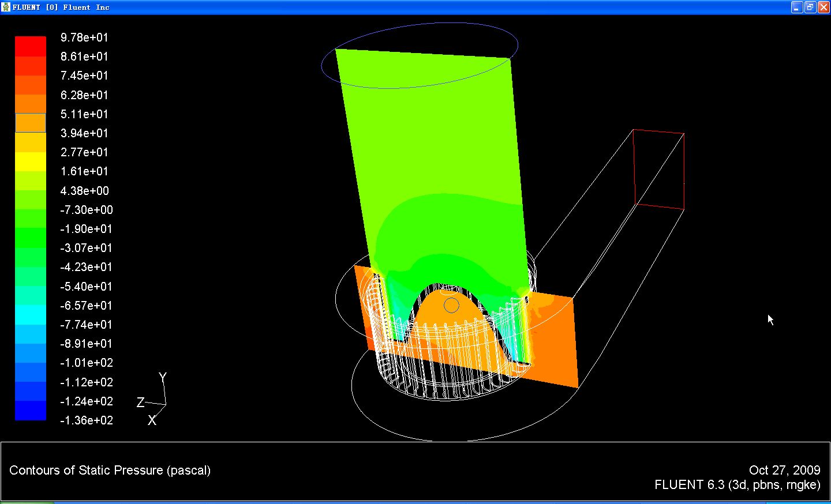Click the small circle at the impeller hub
This screenshot has width=831, height=504.
point(451,305)
